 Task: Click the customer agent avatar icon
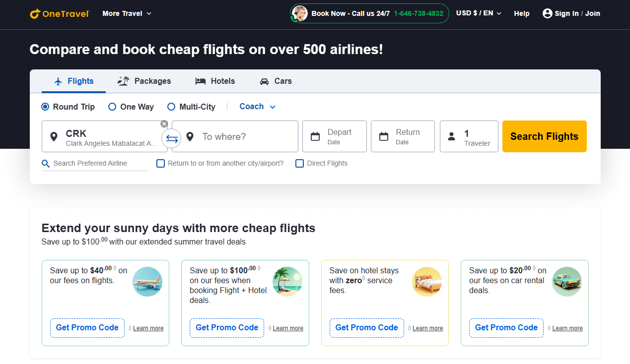click(x=299, y=13)
